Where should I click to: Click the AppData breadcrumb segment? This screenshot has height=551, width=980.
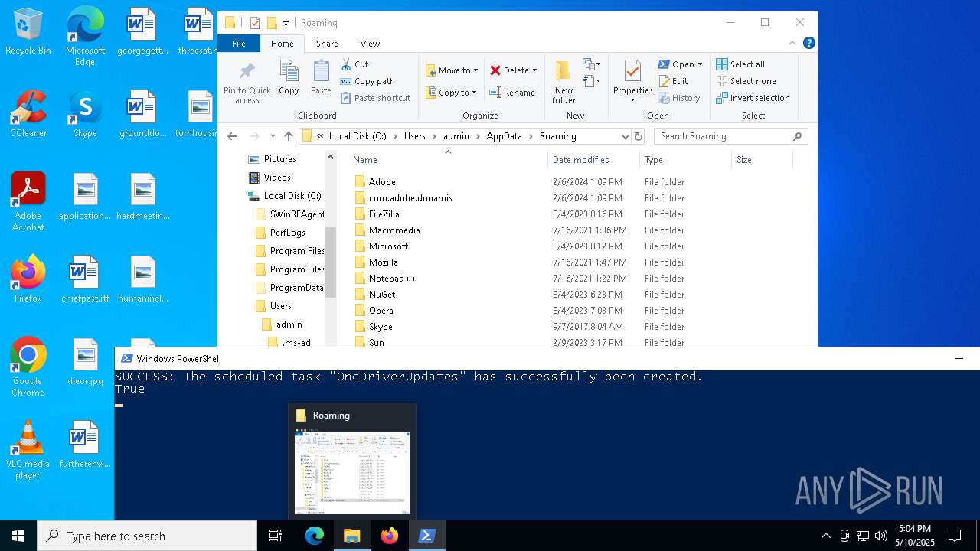[504, 136]
